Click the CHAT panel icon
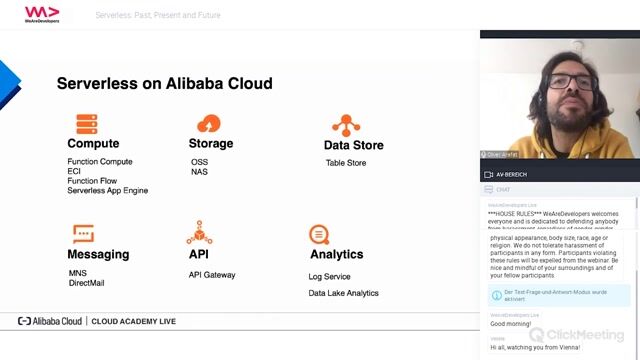Screen dimensions: 640x360 (488, 189)
